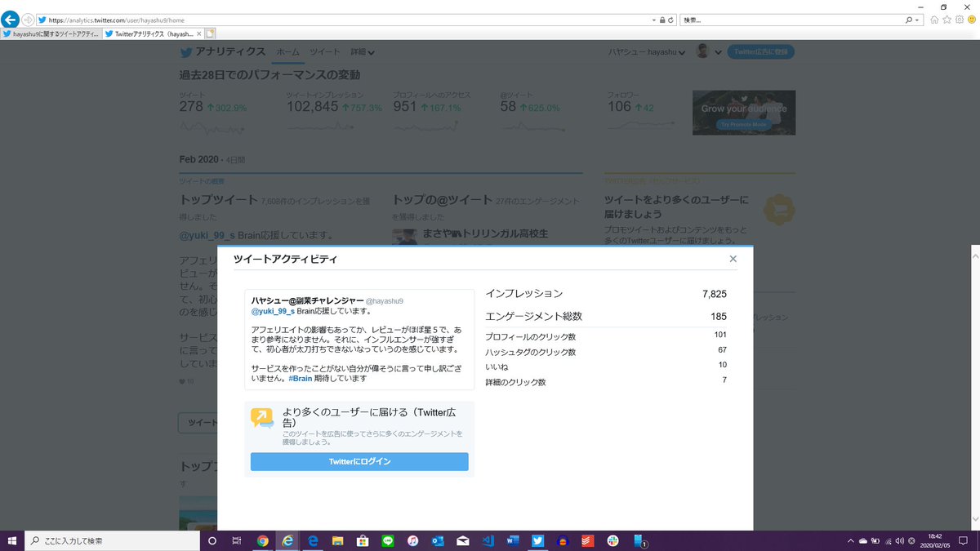
Task: Select the エンゲージメント総数 row label
Action: (533, 316)
